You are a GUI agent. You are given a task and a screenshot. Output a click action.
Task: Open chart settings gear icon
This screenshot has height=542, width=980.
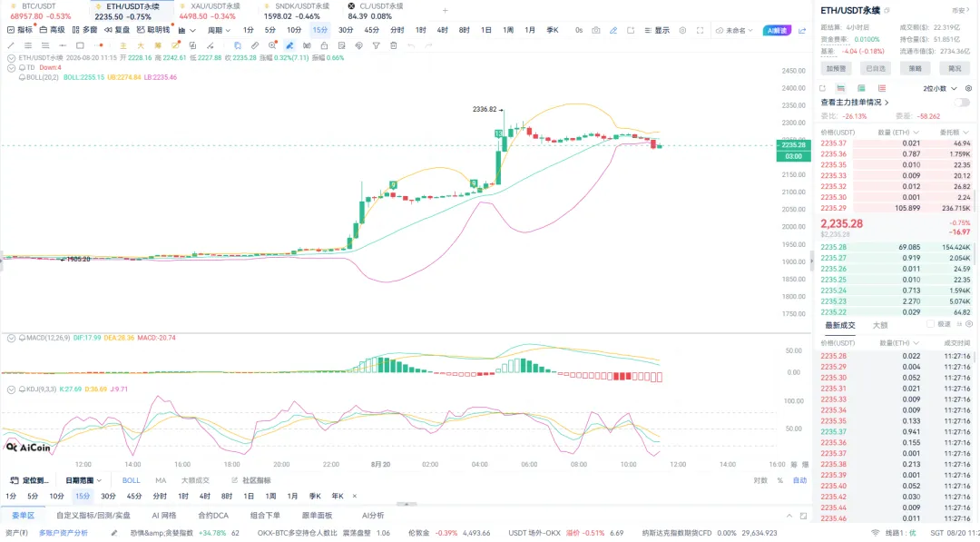click(682, 30)
